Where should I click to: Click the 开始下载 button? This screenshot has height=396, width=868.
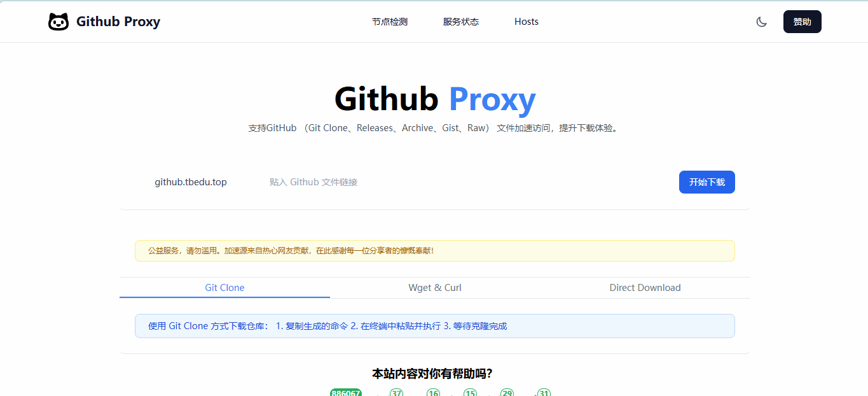(707, 182)
